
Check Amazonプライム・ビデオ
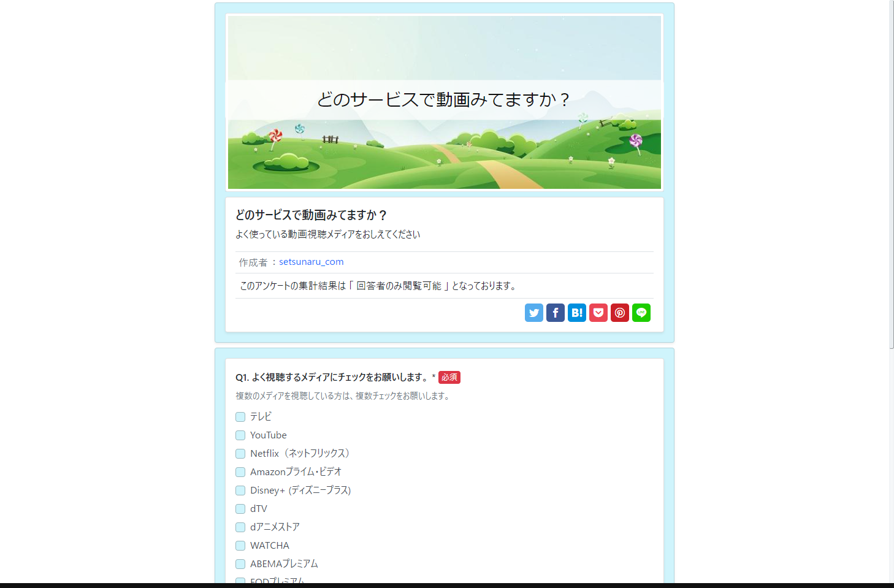click(240, 472)
